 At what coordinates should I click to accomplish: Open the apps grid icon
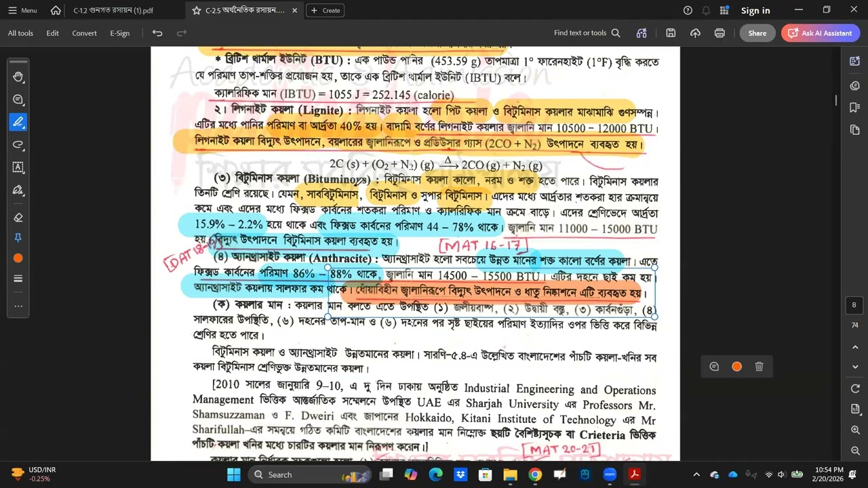(x=724, y=10)
